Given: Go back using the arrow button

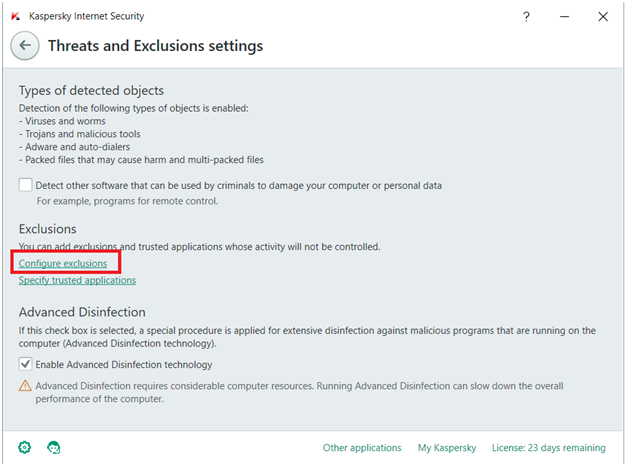Looking at the screenshot, I should pyautogui.click(x=25, y=46).
